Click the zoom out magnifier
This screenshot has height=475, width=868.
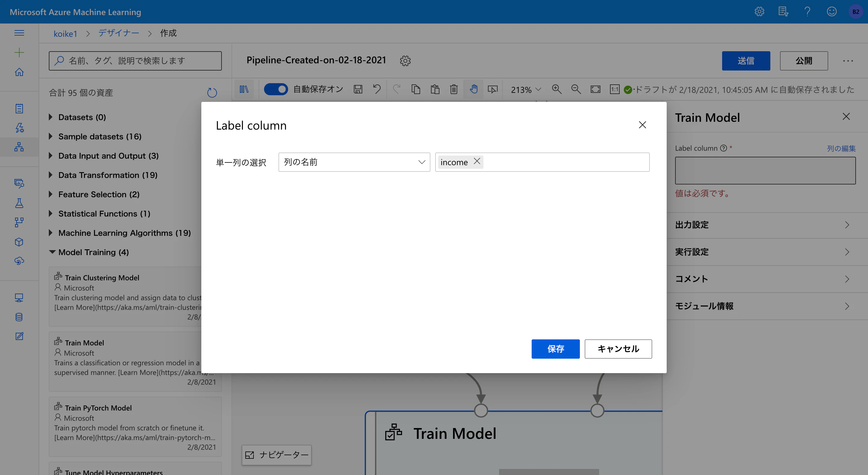coord(576,89)
